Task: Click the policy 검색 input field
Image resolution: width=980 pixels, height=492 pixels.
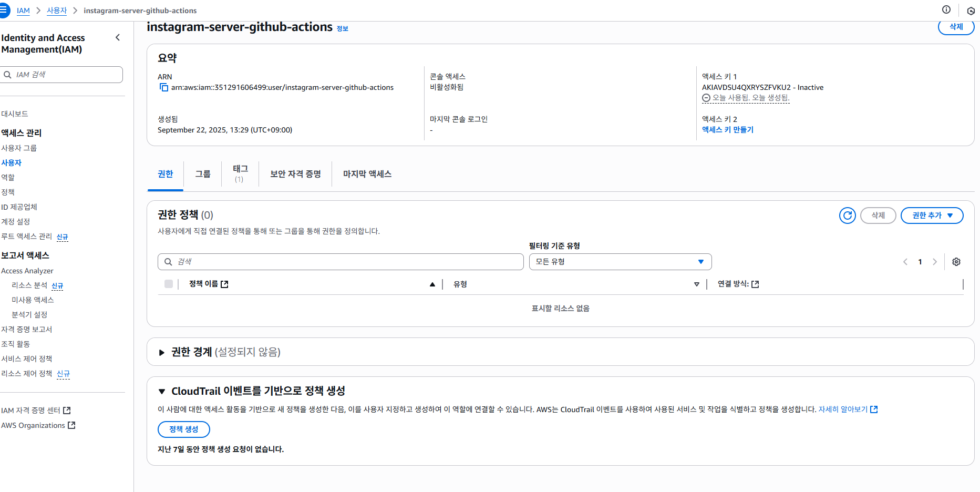Action: [341, 262]
